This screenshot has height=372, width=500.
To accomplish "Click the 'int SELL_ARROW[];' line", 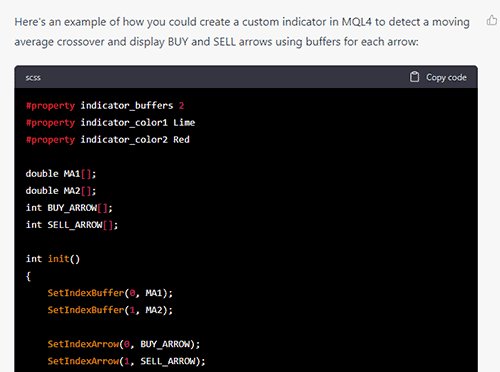I will tap(72, 225).
